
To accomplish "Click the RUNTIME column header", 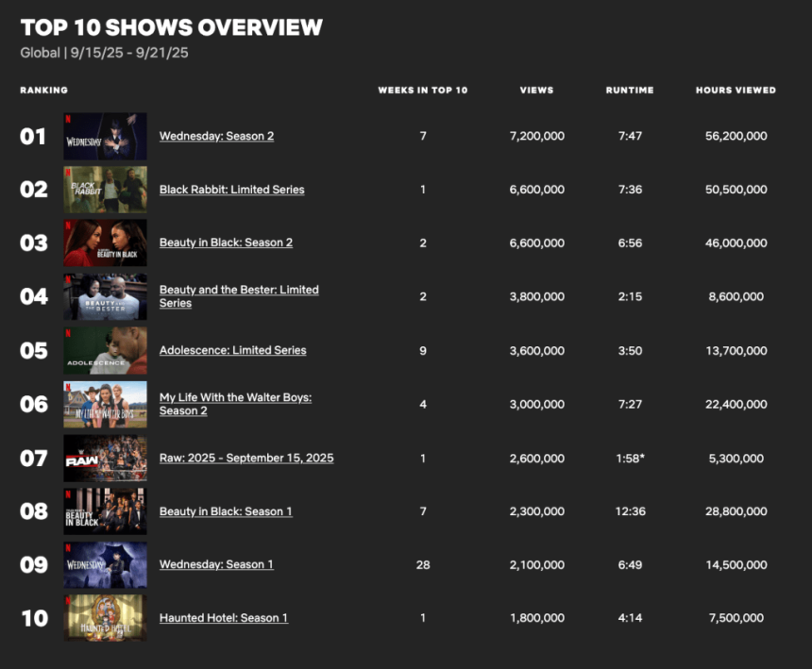I will pos(630,90).
